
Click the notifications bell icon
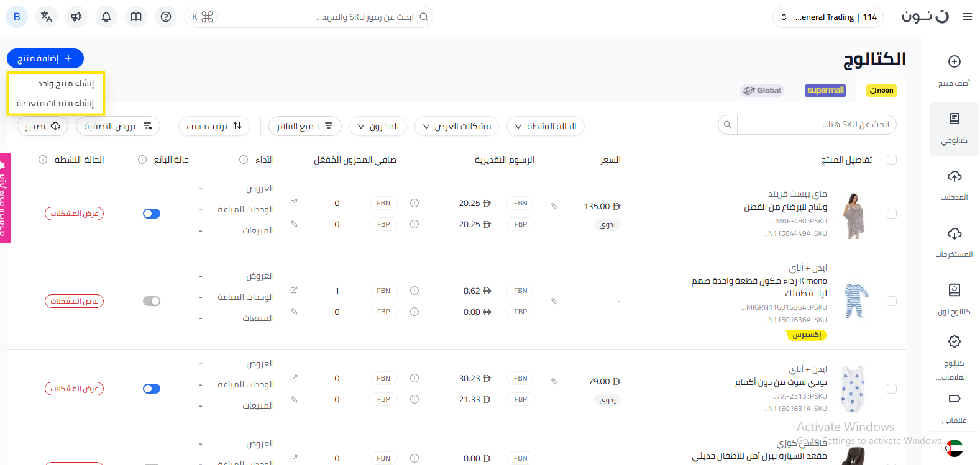(x=106, y=17)
